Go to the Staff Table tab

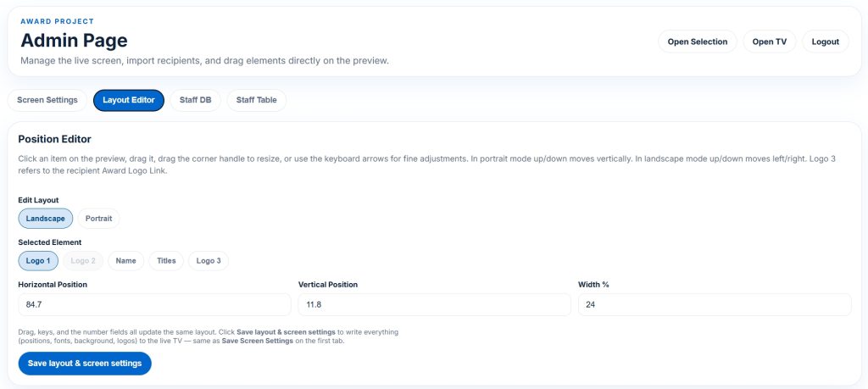pyautogui.click(x=257, y=100)
